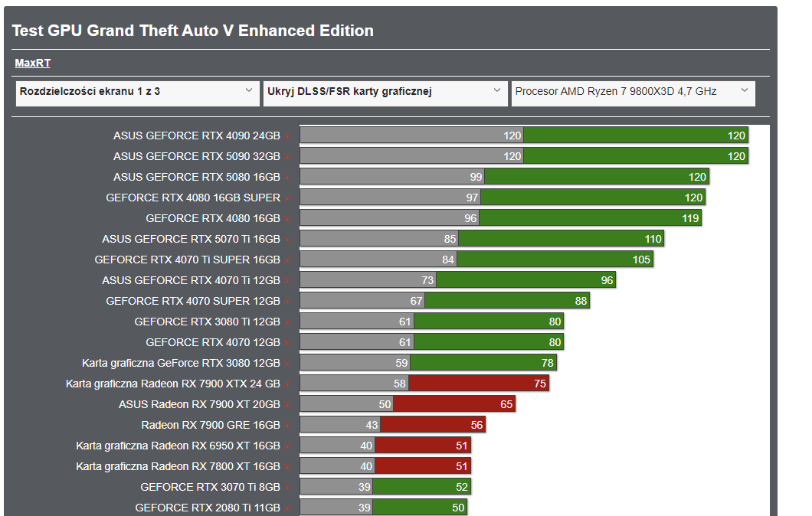The height and width of the screenshot is (516, 812).
Task: Click the green bar for ASUS RTX 5080 16GB
Action: pyautogui.click(x=597, y=177)
